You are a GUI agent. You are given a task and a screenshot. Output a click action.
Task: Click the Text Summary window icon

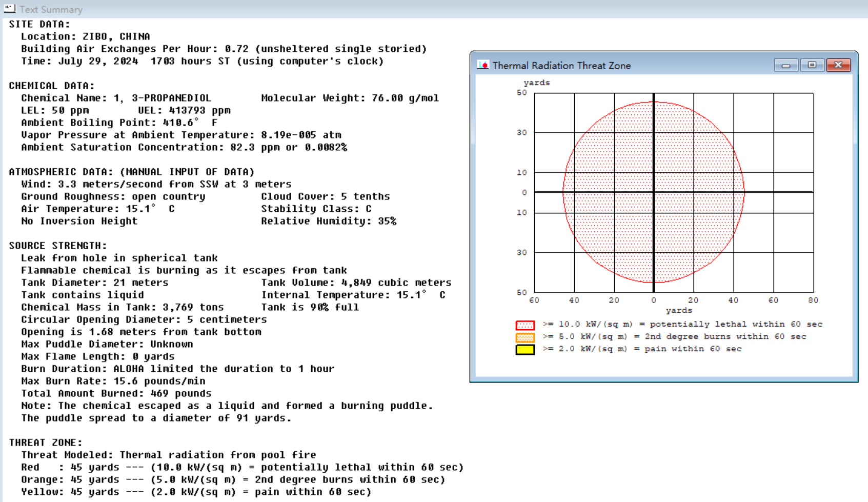(x=9, y=9)
